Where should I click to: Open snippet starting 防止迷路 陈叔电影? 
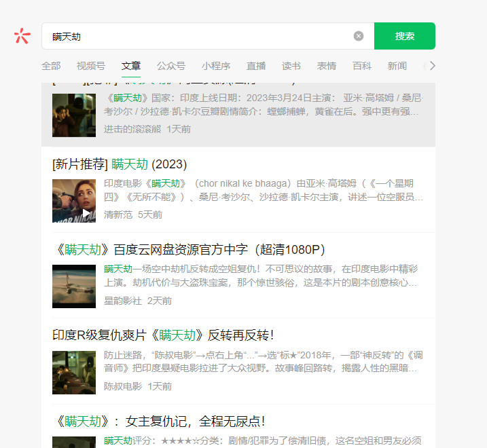click(264, 362)
